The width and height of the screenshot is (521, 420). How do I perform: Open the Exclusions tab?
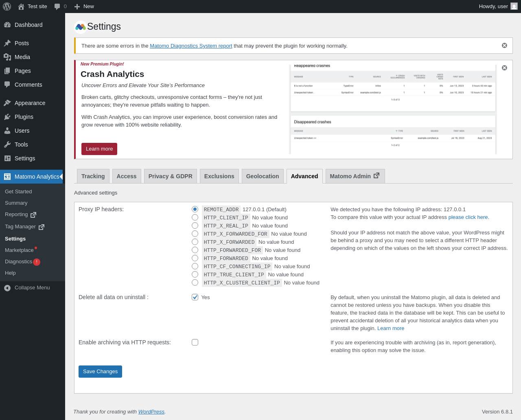(x=219, y=176)
